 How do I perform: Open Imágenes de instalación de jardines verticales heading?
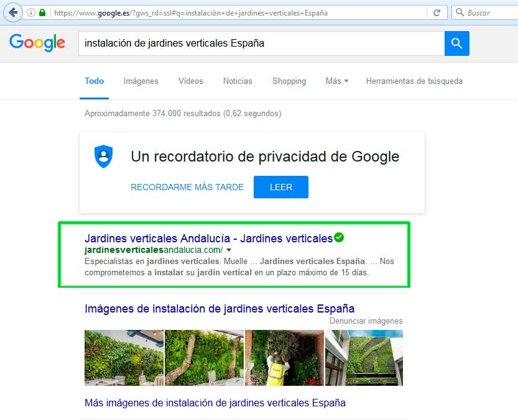(220, 309)
